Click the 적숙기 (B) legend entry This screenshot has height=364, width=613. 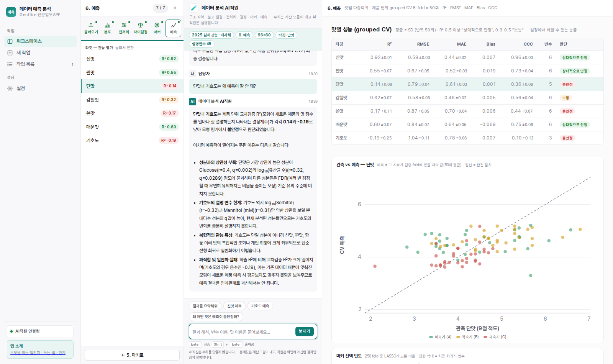click(x=467, y=337)
